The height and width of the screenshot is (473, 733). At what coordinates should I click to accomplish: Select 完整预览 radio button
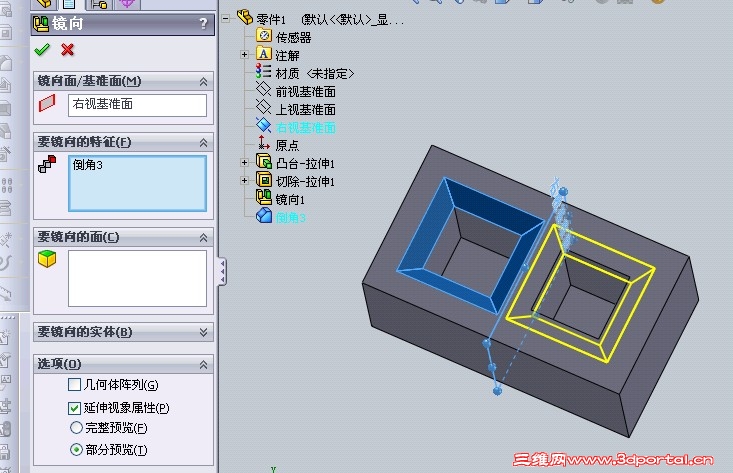[x=76, y=428]
